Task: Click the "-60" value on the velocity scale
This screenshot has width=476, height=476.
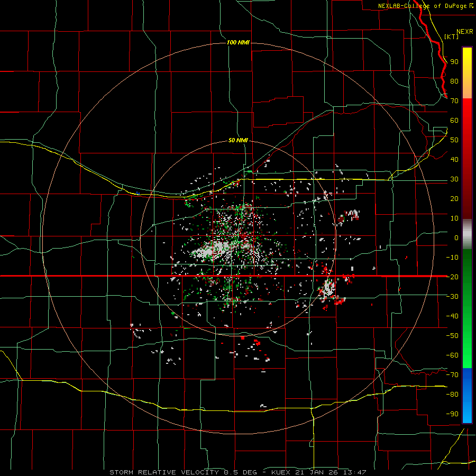Action: (452, 355)
